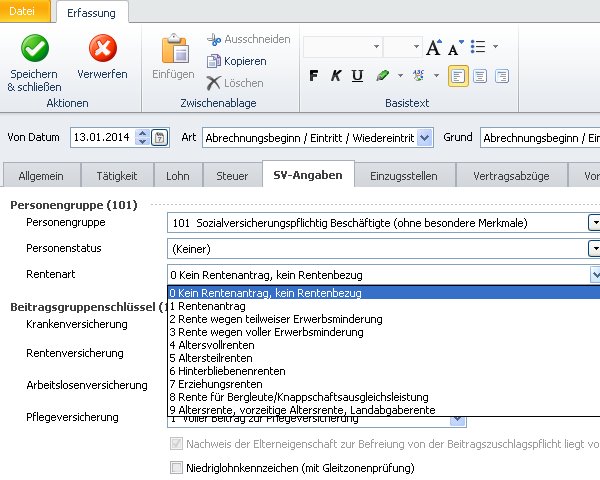The image size is (600, 480).
Task: Click Speichern & schließen green checkmark icon
Action: (33, 48)
